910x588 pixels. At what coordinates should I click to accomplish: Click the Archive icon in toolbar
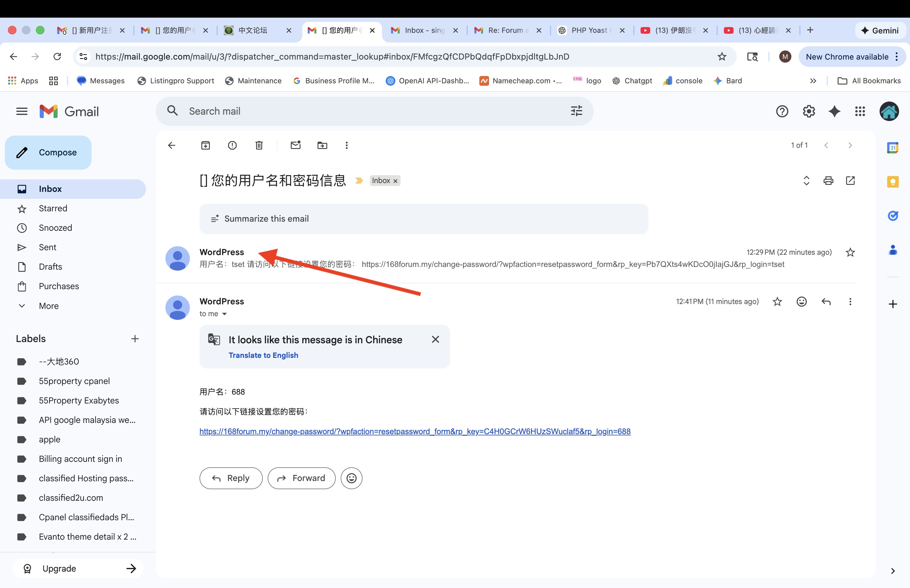click(205, 145)
